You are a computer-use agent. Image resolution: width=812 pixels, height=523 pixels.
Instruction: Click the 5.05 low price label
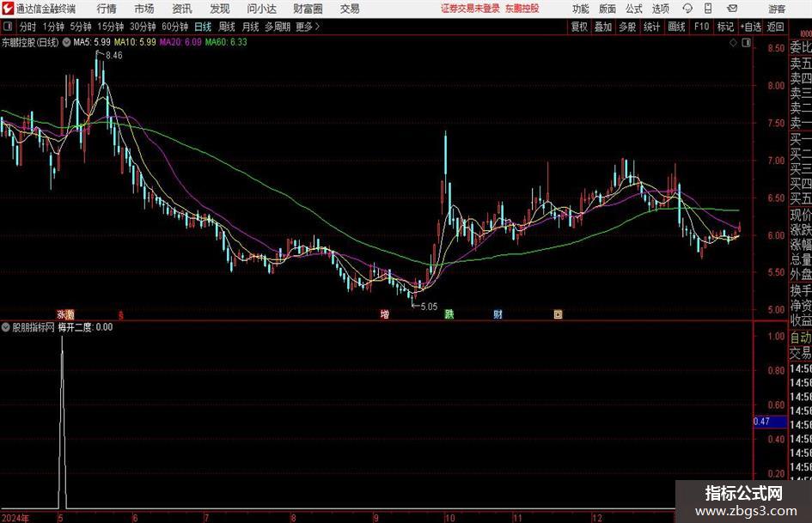[x=429, y=307]
